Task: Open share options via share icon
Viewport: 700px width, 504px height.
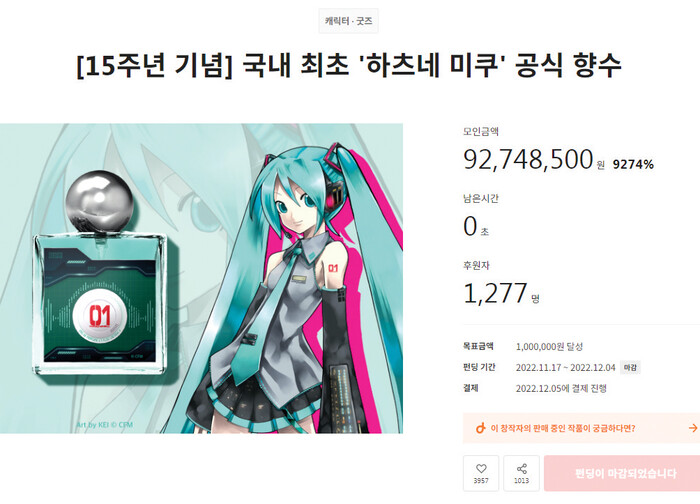Action: pos(521,473)
